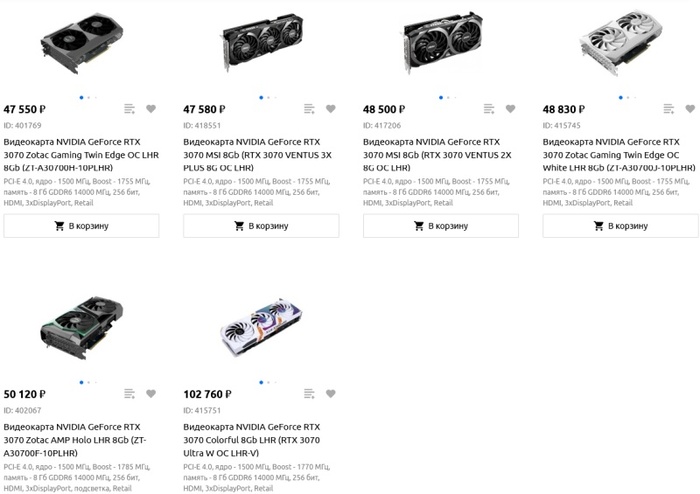This screenshot has width=700, height=494.
Task: Add MSI VENTUS 3X PLUS to compare list
Action: tap(310, 109)
